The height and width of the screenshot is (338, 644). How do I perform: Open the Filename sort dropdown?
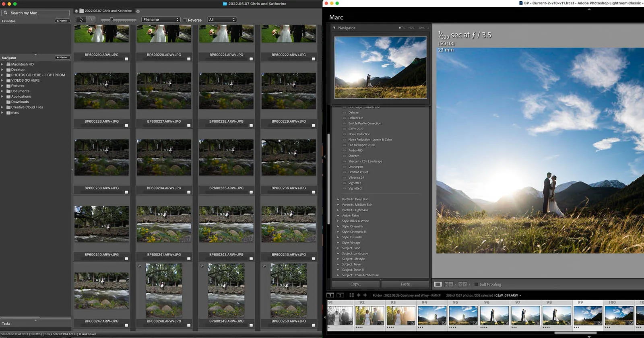[161, 19]
